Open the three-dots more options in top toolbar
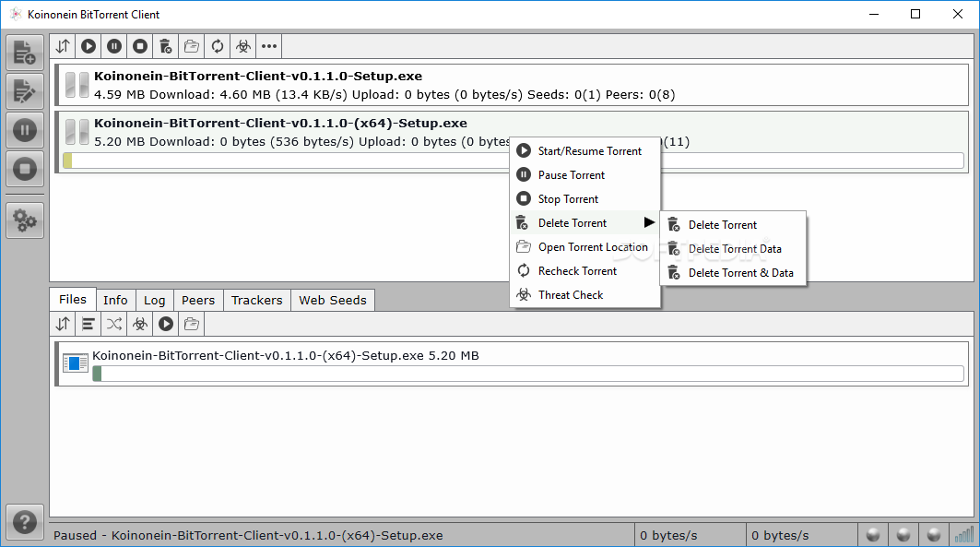The image size is (980, 547). click(x=269, y=46)
